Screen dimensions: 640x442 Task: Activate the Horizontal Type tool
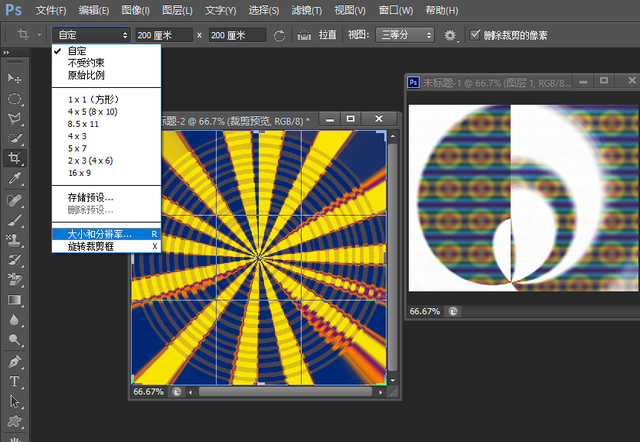point(15,382)
